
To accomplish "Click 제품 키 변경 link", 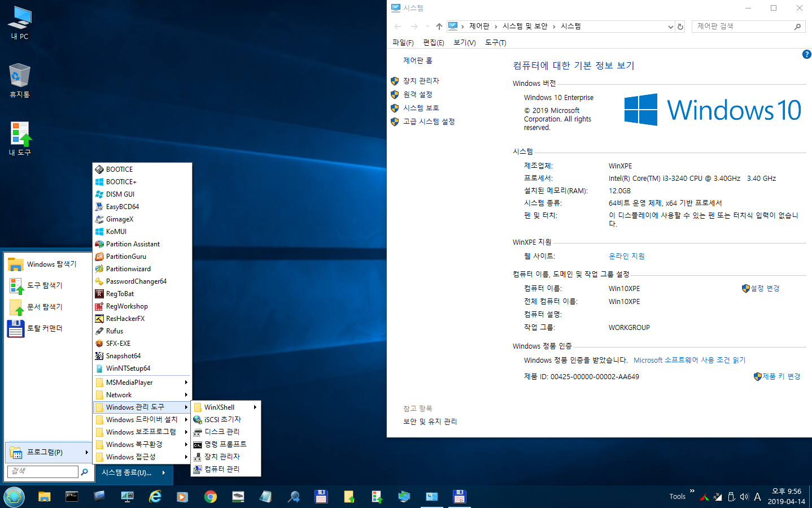I will click(x=782, y=376).
